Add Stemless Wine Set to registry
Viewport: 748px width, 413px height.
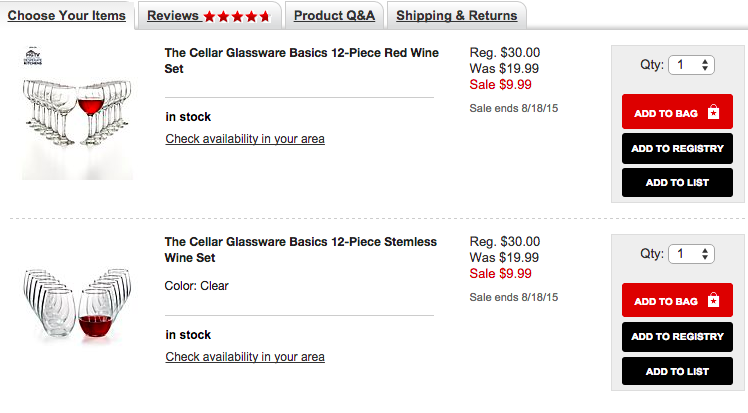(x=677, y=336)
